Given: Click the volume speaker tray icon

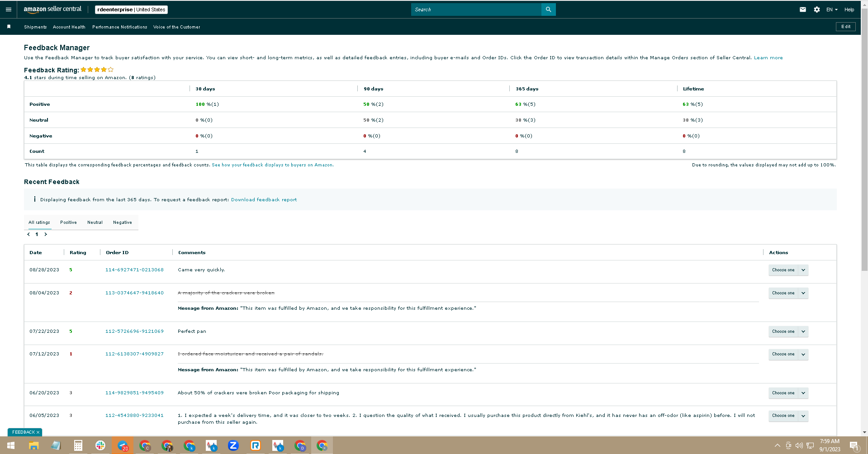Looking at the screenshot, I should tap(799, 445).
